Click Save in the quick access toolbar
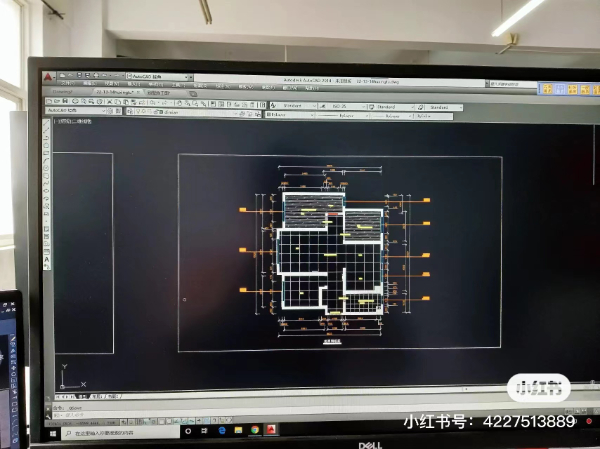This screenshot has height=449, width=600. pyautogui.click(x=79, y=75)
